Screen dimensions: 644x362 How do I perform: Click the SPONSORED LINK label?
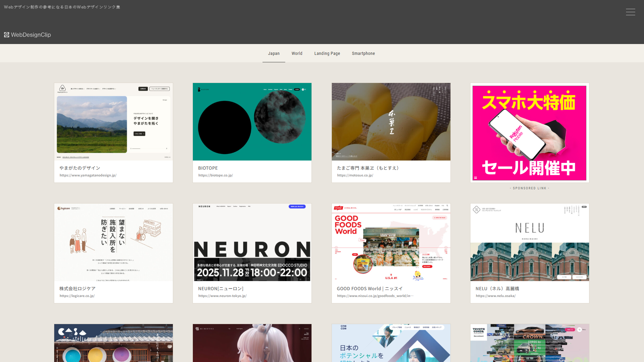tap(530, 188)
